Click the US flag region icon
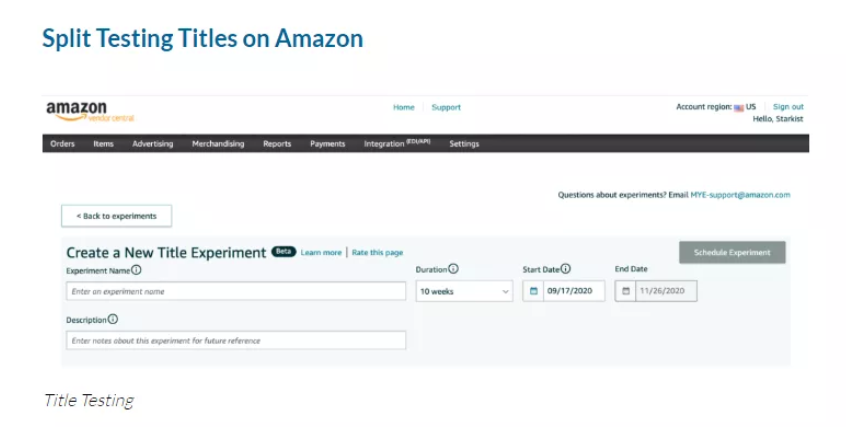The image size is (846, 433). click(x=739, y=108)
